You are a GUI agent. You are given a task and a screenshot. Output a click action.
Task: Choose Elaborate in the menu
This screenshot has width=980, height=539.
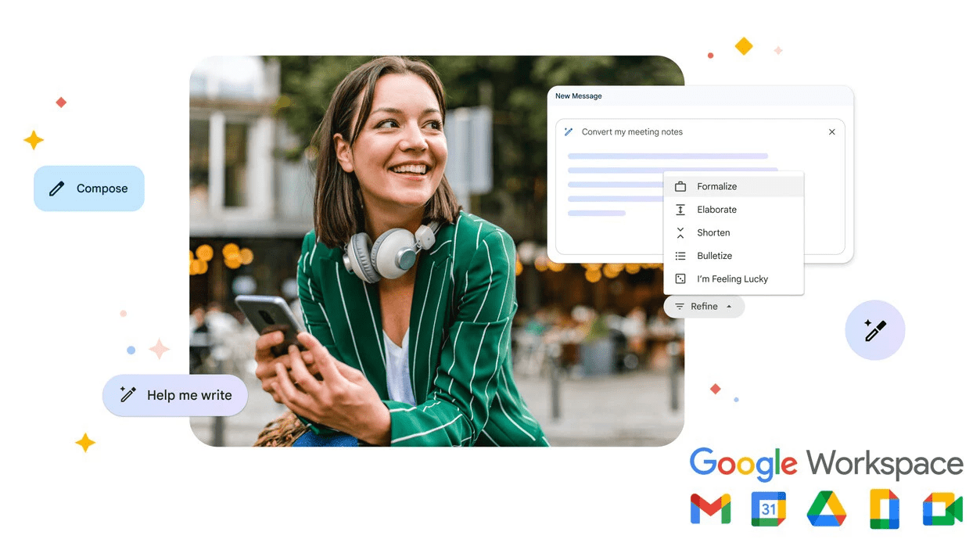coord(717,210)
